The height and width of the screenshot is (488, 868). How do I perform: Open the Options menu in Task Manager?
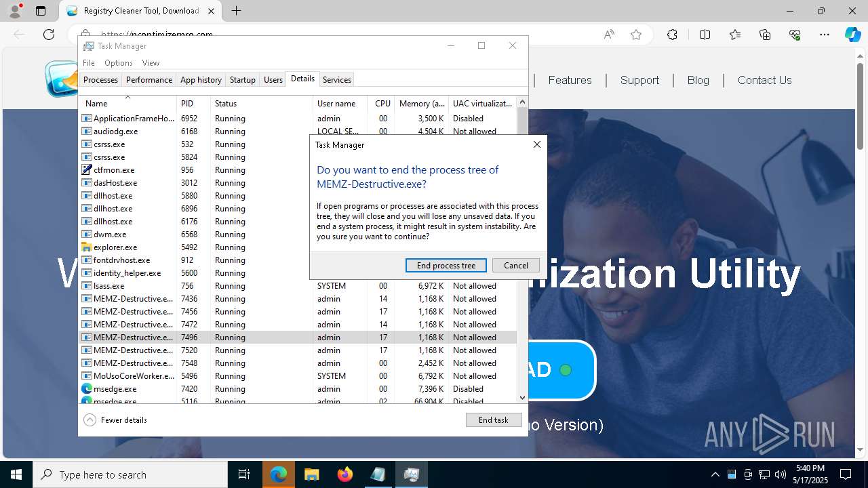point(119,63)
